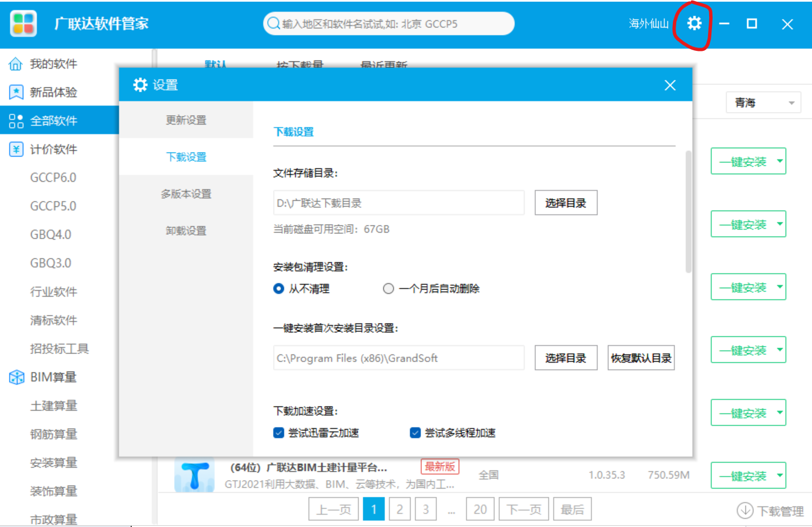The height and width of the screenshot is (527, 812).
Task: Select 新品体验 in the sidebar
Action: tap(54, 92)
